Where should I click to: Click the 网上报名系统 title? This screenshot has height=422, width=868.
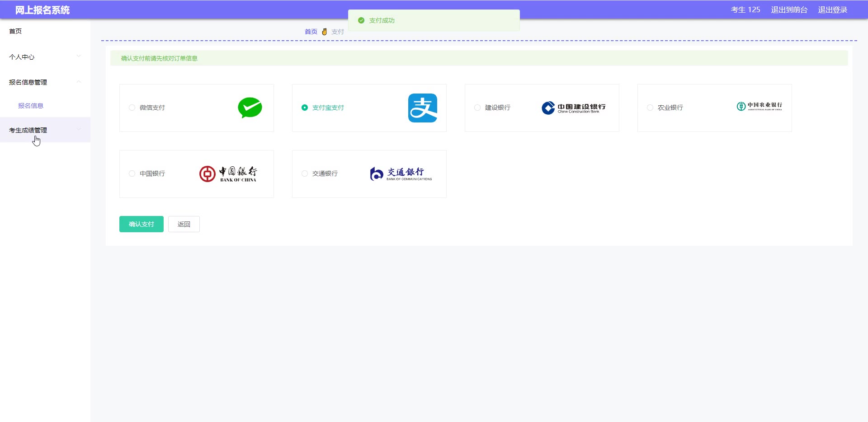click(x=42, y=10)
